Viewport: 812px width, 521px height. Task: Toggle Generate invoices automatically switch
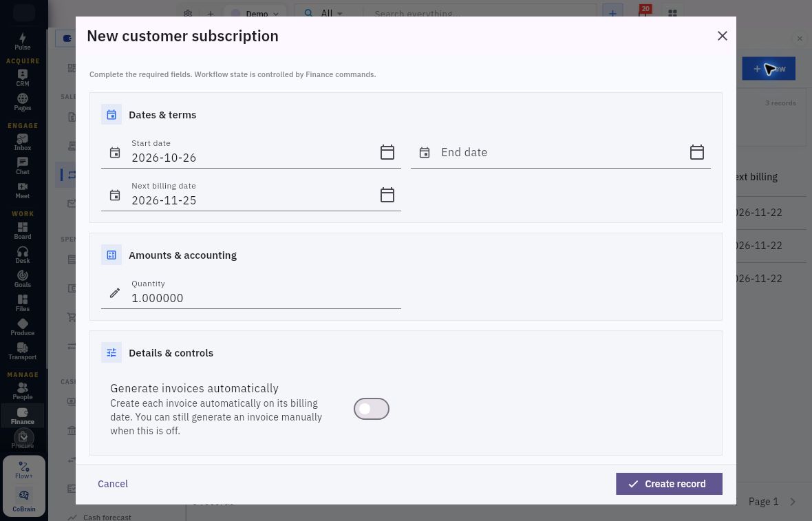point(372,409)
